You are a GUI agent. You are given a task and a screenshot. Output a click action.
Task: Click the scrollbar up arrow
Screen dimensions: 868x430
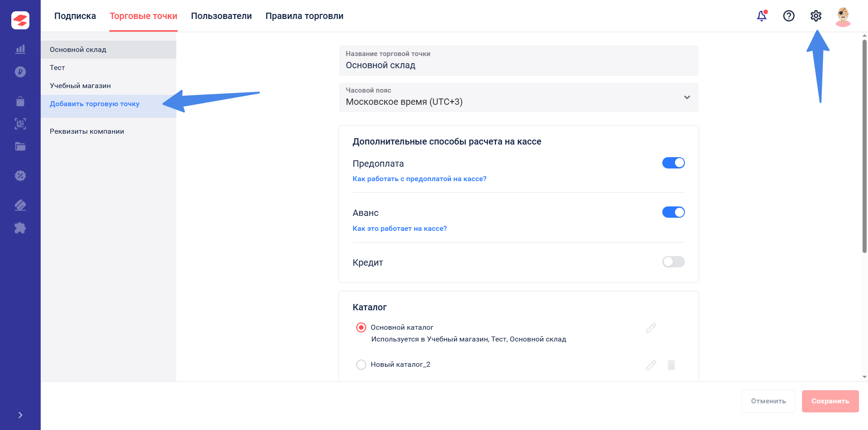[x=864, y=35]
